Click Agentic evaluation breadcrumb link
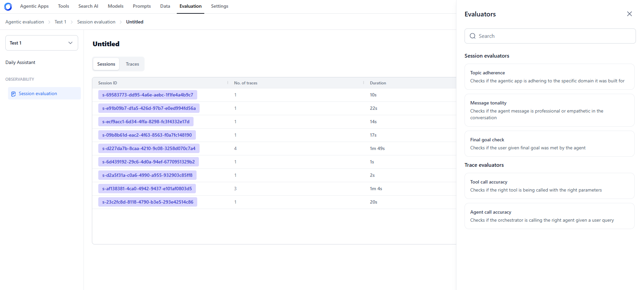The image size is (644, 290). coord(24,22)
